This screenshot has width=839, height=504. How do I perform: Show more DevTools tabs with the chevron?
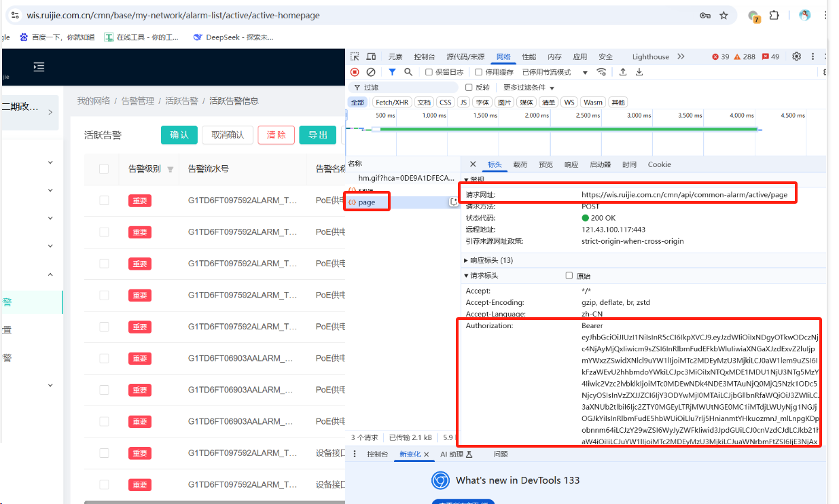(x=681, y=56)
